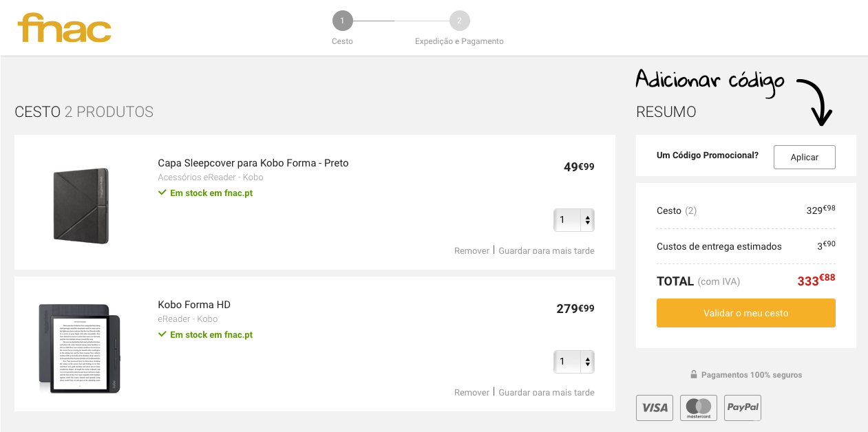Click the padlock secure payments icon
The height and width of the screenshot is (432, 868).
(694, 375)
